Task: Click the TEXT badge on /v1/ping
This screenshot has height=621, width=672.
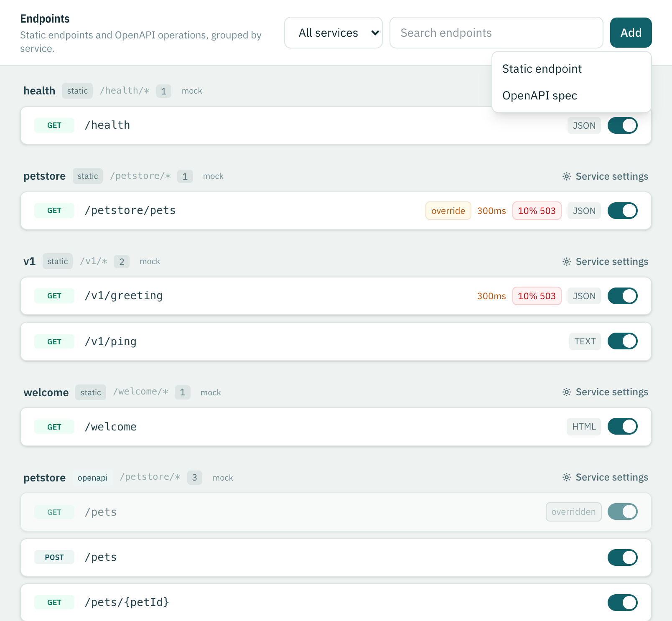Action: (585, 341)
